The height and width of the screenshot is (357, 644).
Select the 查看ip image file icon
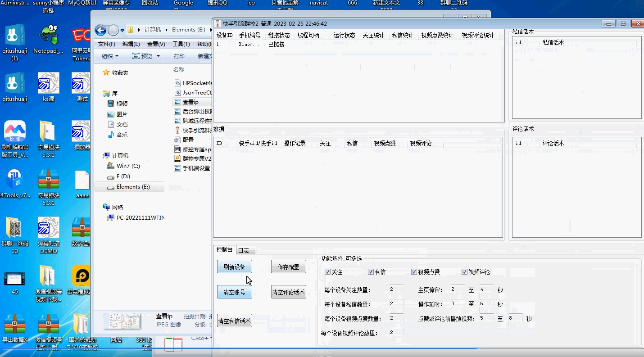coord(177,102)
